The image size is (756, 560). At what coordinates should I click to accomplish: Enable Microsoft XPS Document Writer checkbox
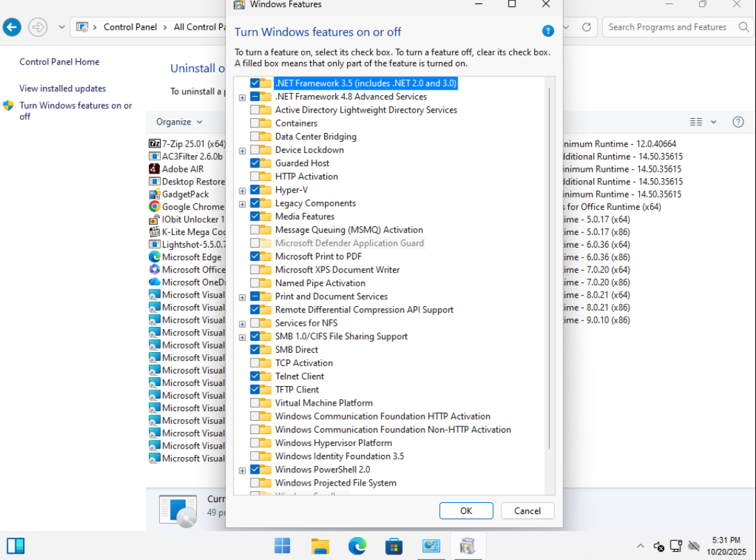255,270
